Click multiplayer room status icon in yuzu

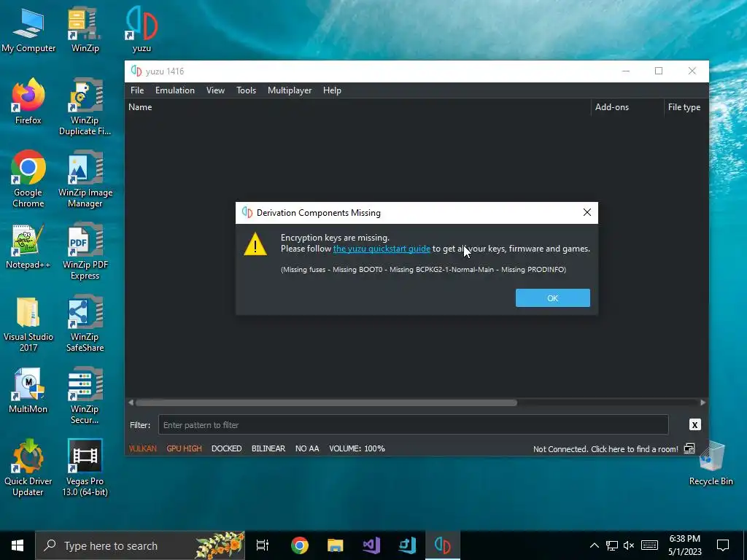pos(689,448)
